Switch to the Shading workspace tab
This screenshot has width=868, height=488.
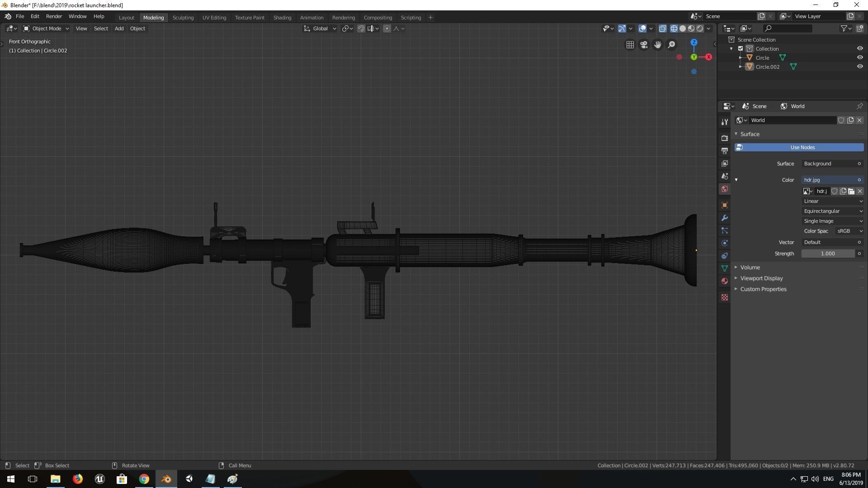tap(282, 17)
